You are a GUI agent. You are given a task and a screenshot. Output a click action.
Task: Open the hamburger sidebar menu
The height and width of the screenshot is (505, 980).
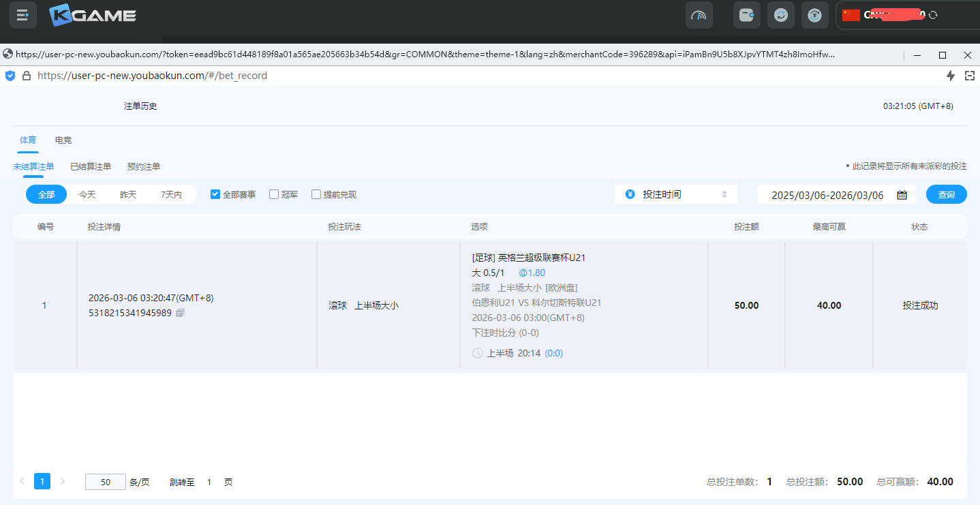23,15
